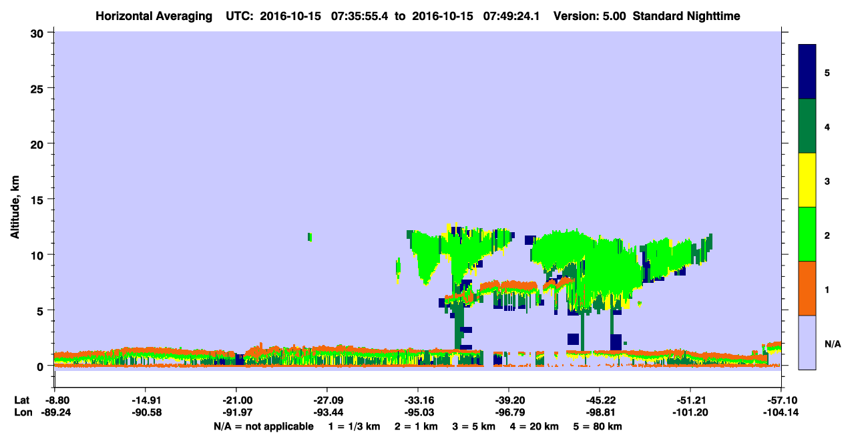Click the color bar label '5'
This screenshot has height=445, width=868.
coord(827,72)
